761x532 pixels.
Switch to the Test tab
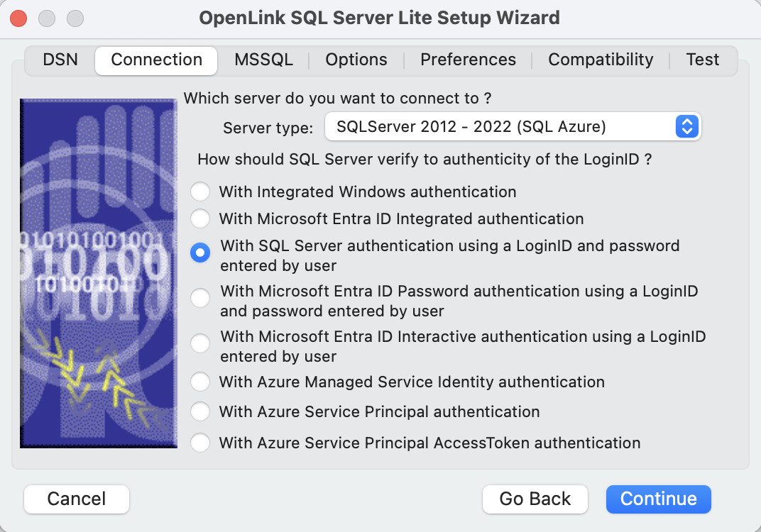pyautogui.click(x=702, y=60)
